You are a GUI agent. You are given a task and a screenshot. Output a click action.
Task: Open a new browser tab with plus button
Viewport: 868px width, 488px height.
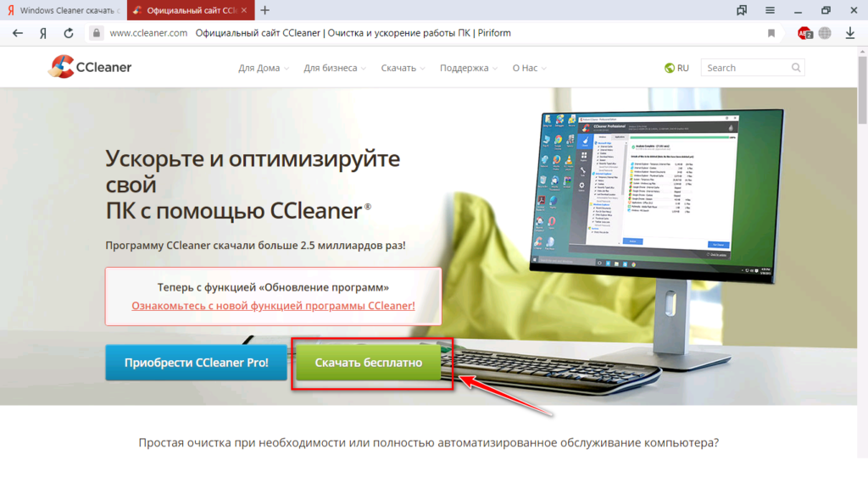[265, 10]
